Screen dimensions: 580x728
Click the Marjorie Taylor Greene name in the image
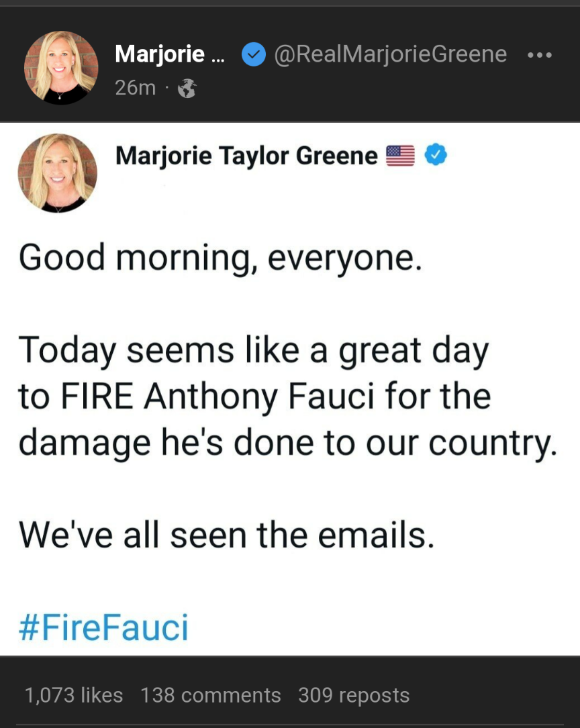(x=246, y=156)
